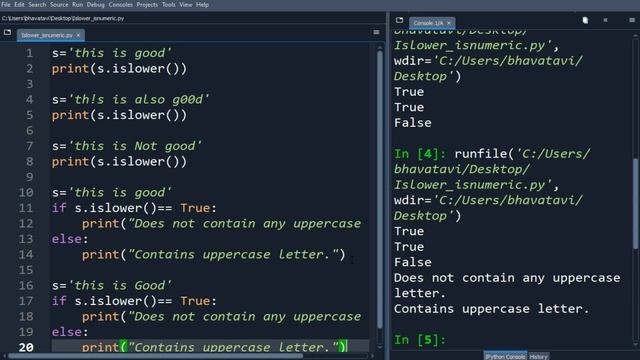Click 'if s.islower()== True:' on line 17
This screenshot has width=640, height=360.
click(134, 301)
